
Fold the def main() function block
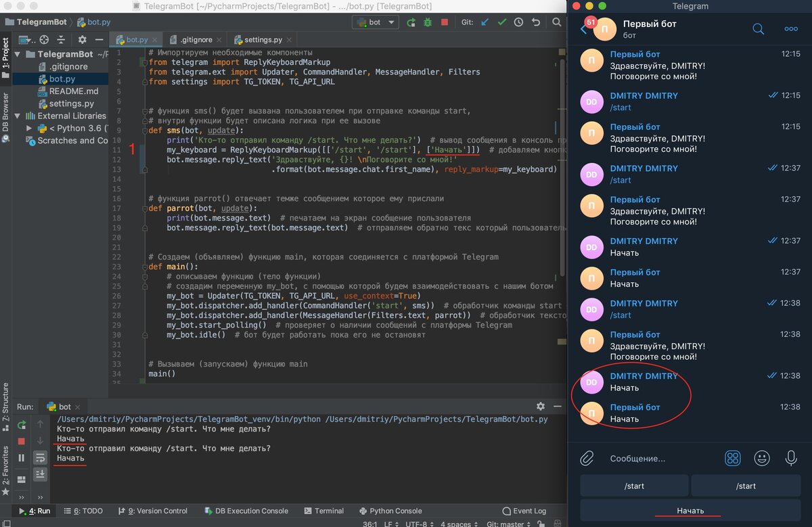pos(145,267)
